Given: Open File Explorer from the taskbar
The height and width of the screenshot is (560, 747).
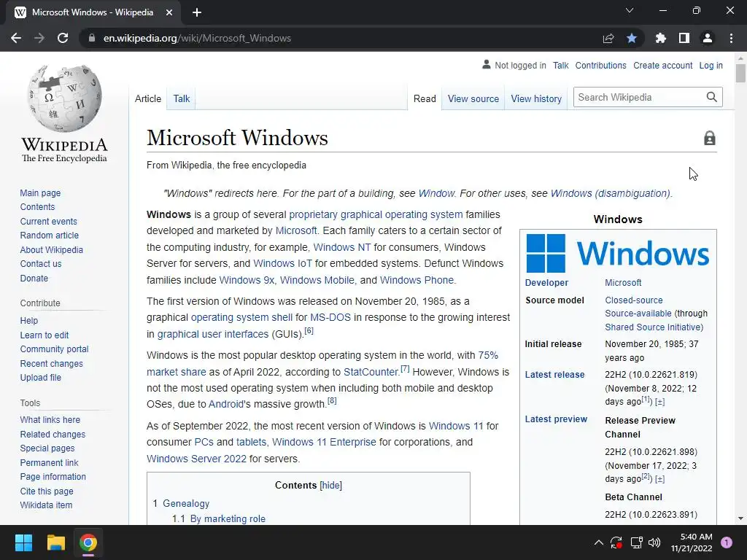Looking at the screenshot, I should tap(55, 542).
